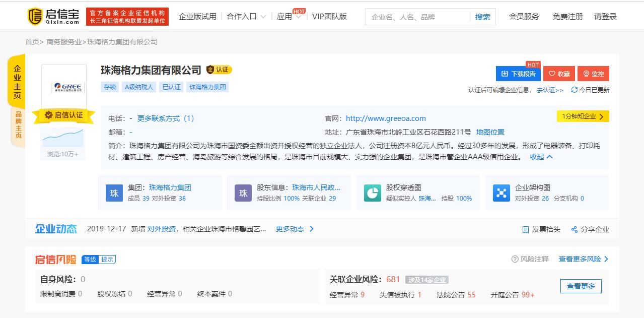
Task: Click the 珠 icon on the 集团 card
Action: pyautogui.click(x=114, y=193)
